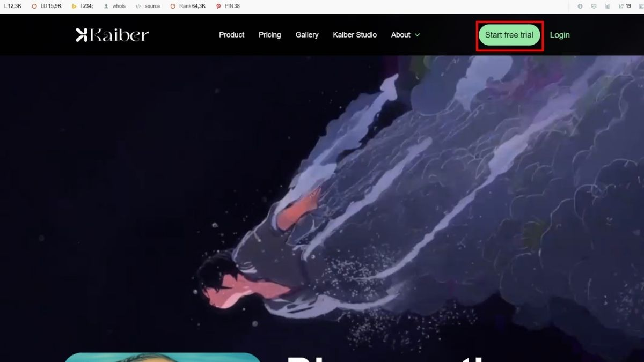Image resolution: width=644 pixels, height=362 pixels.
Task: Click the chevron arrow next to About
Action: [418, 35]
